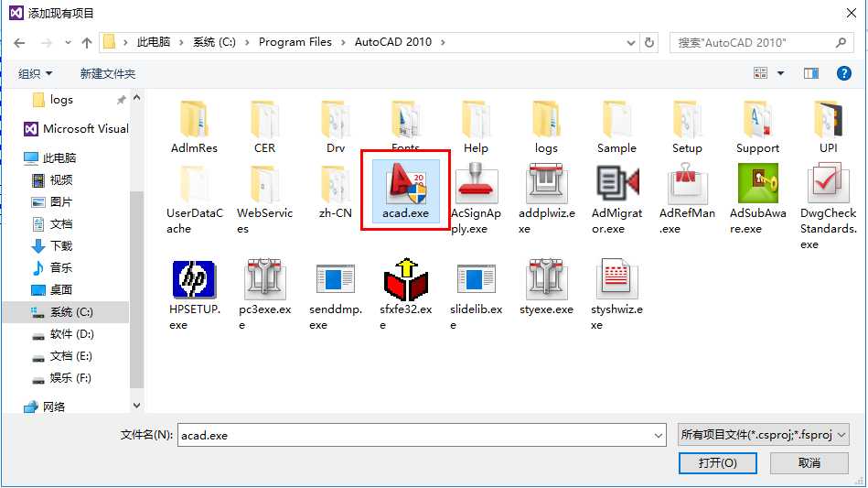Click 此电脑 in the address breadcrumb

(x=154, y=42)
